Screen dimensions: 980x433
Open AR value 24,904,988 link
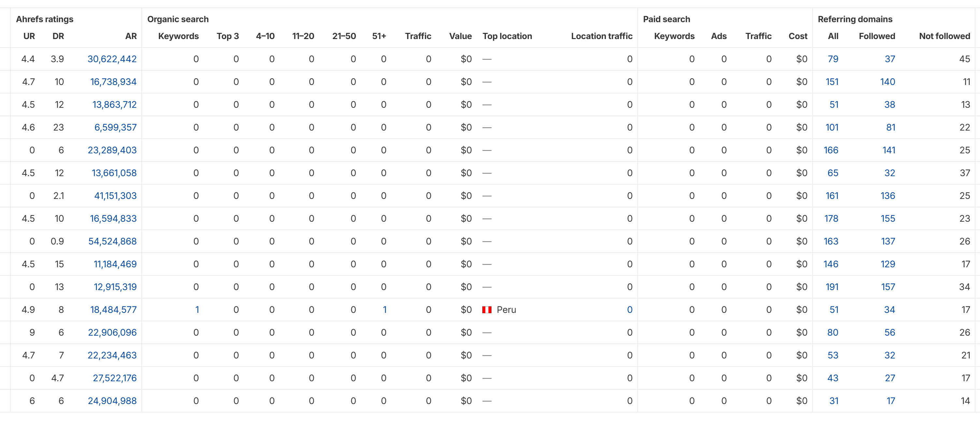tap(112, 401)
